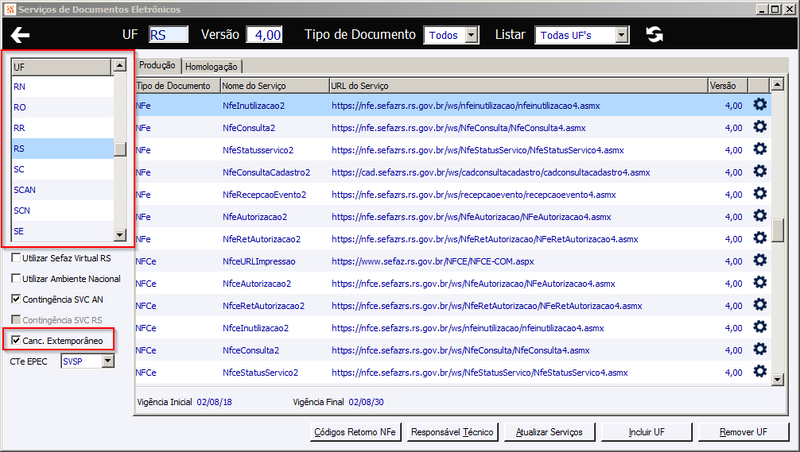Open the Listar Todas UF's dropdown
Screen dimensions: 800x452
[x=621, y=35]
